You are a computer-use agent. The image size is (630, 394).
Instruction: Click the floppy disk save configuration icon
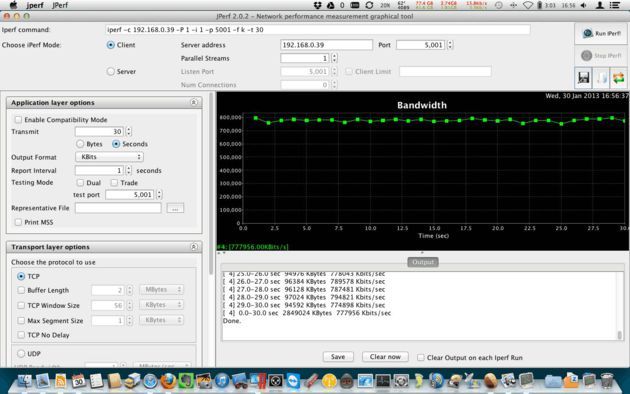583,78
